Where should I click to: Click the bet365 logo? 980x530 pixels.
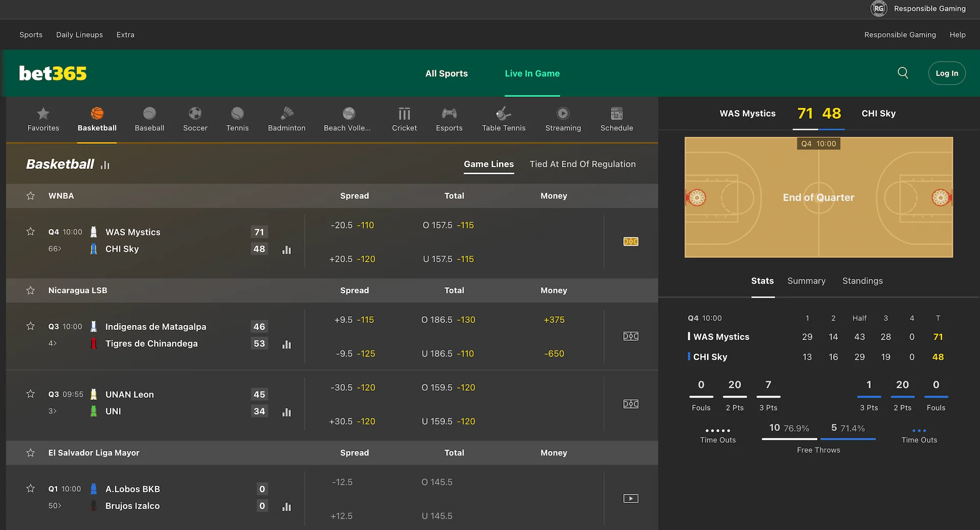click(x=53, y=73)
